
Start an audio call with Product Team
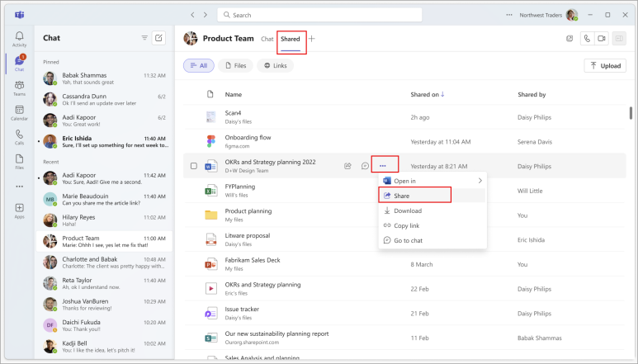587,38
